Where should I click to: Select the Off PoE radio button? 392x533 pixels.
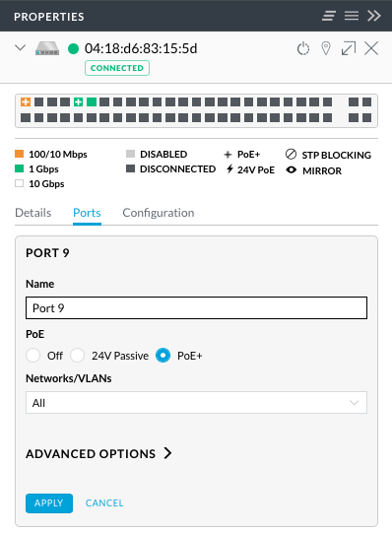33,356
